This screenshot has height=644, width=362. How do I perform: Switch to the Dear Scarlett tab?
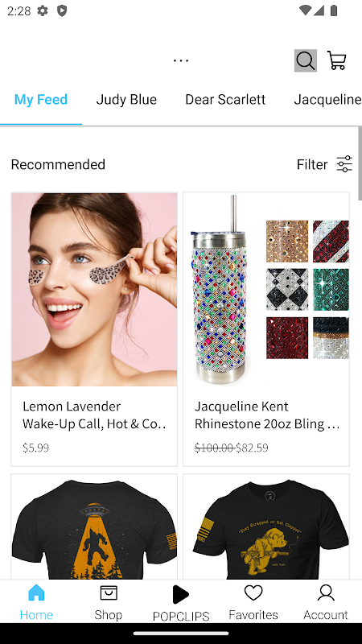tap(225, 99)
